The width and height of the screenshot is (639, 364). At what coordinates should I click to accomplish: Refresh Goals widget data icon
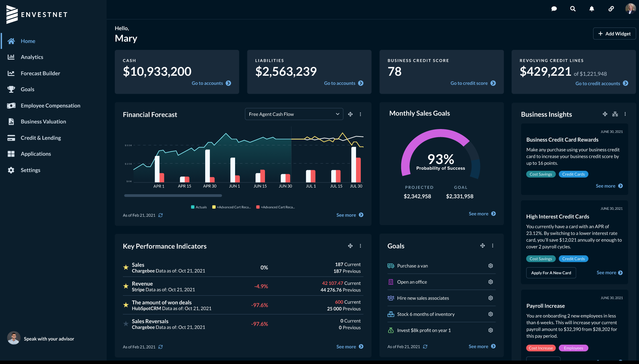[425, 347]
